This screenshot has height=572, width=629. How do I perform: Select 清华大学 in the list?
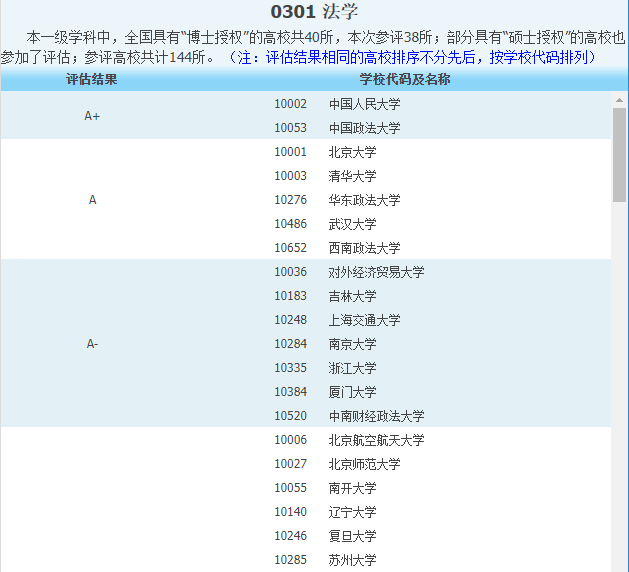[353, 176]
